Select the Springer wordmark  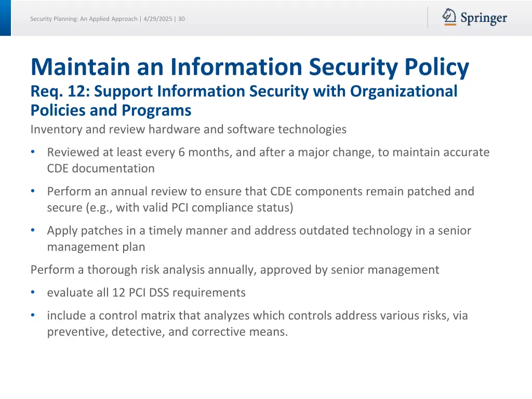pos(485,18)
